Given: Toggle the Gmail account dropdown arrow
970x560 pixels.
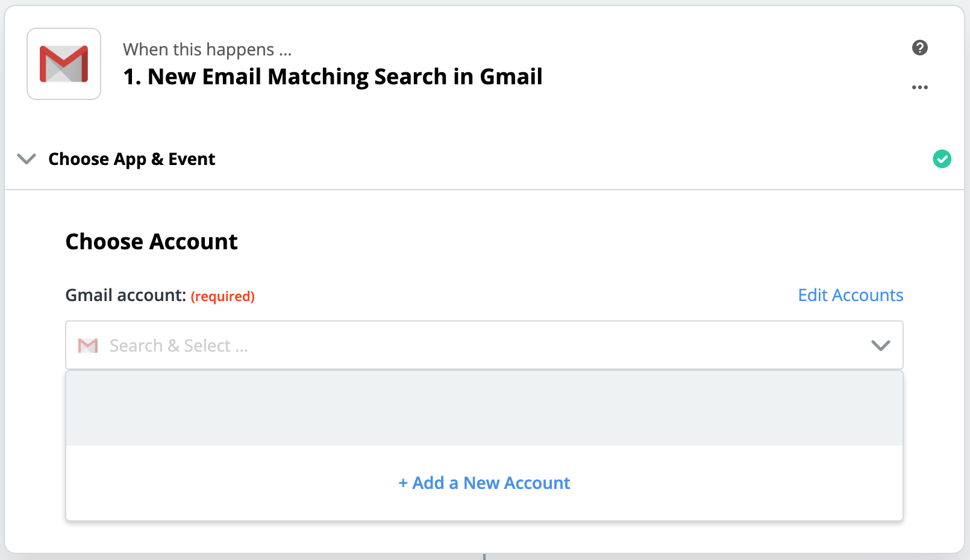Looking at the screenshot, I should pos(880,346).
